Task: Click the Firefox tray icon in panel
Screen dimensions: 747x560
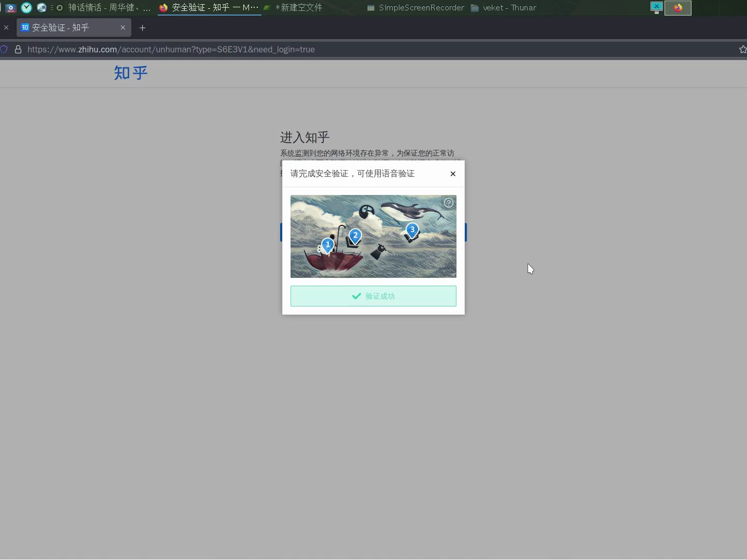Action: coord(678,8)
